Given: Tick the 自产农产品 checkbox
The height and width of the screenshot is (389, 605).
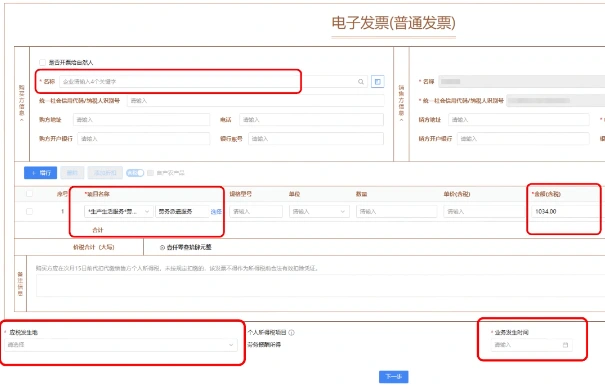Looking at the screenshot, I should coord(150,173).
